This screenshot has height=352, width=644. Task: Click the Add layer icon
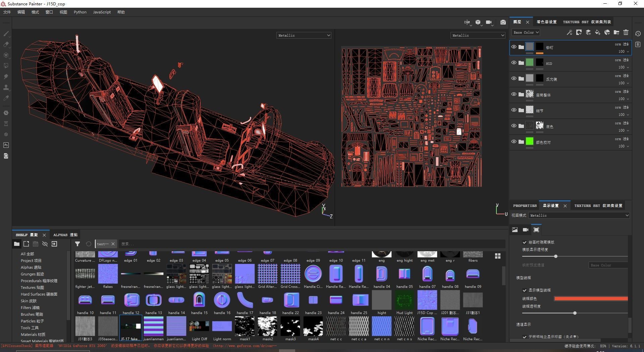[588, 32]
